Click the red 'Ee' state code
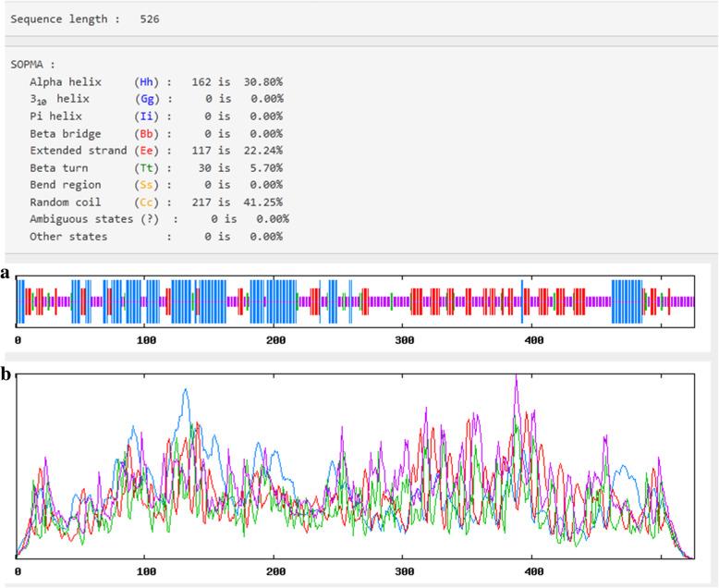Screen dimensions: 719x588 coord(146,151)
